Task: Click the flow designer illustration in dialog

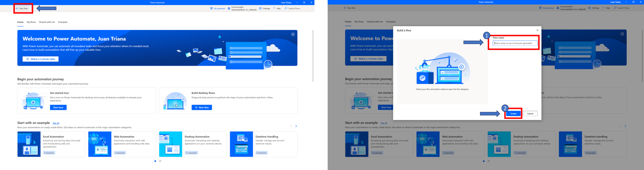Action: (x=442, y=68)
